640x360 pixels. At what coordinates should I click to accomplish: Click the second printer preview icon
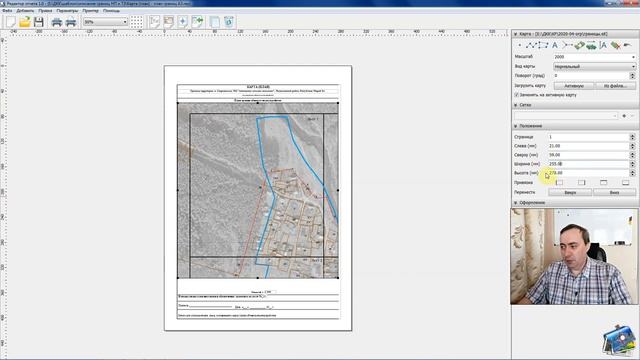[x=71, y=22]
